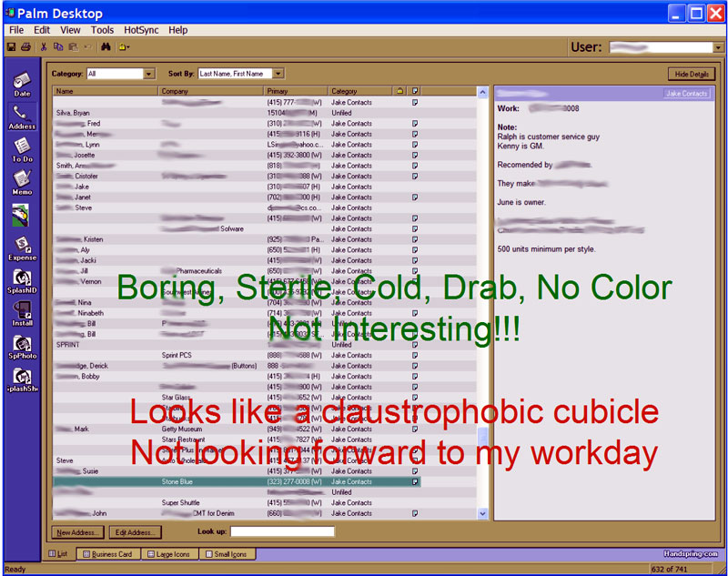The width and height of the screenshot is (728, 576).
Task: Open Find with the binoculars icon
Action: pos(106,47)
